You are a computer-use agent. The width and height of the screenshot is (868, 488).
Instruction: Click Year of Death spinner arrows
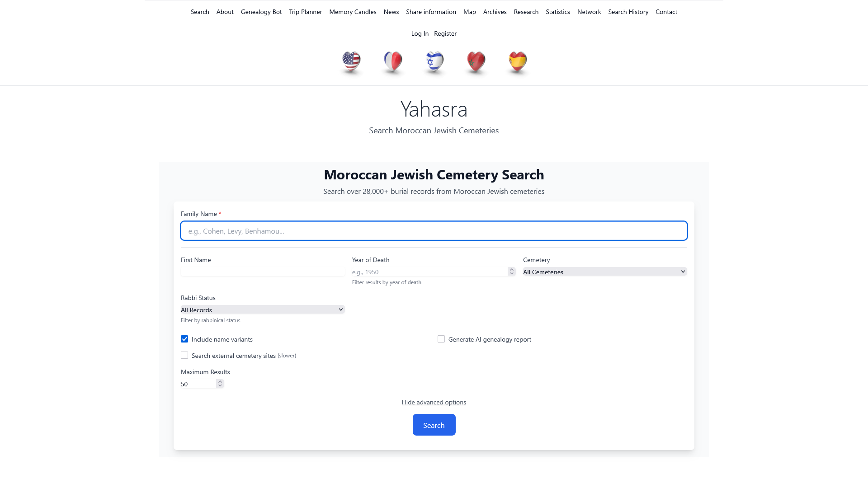511,272
